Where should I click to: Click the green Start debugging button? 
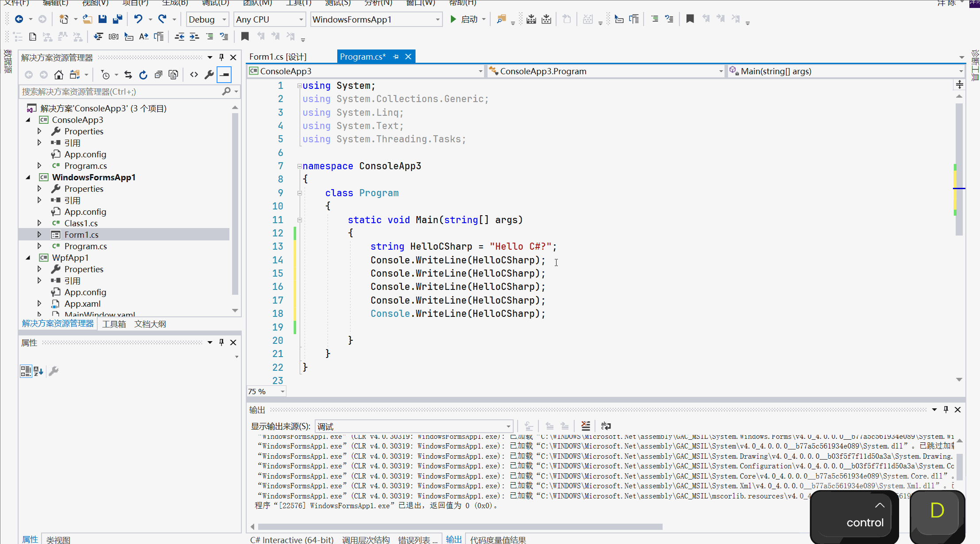453,19
